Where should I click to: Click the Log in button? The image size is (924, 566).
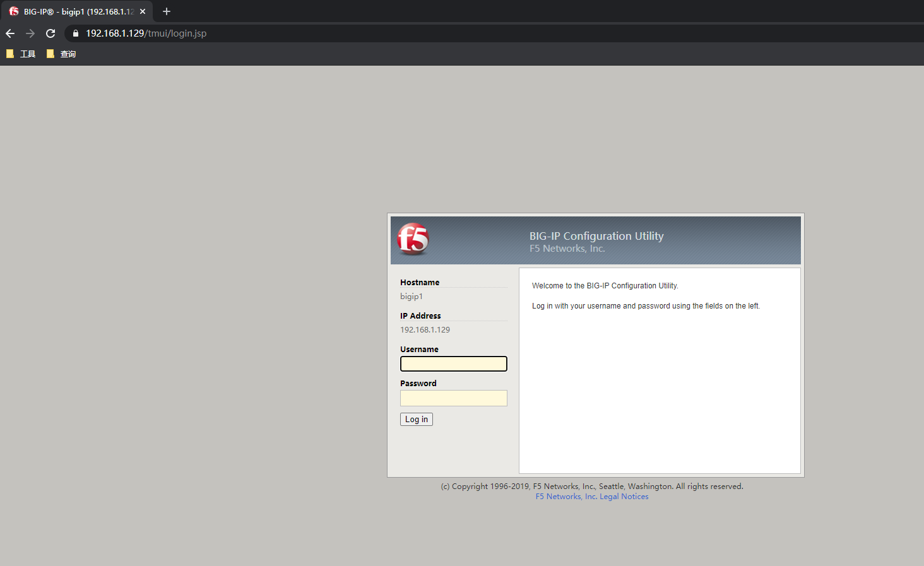(417, 420)
